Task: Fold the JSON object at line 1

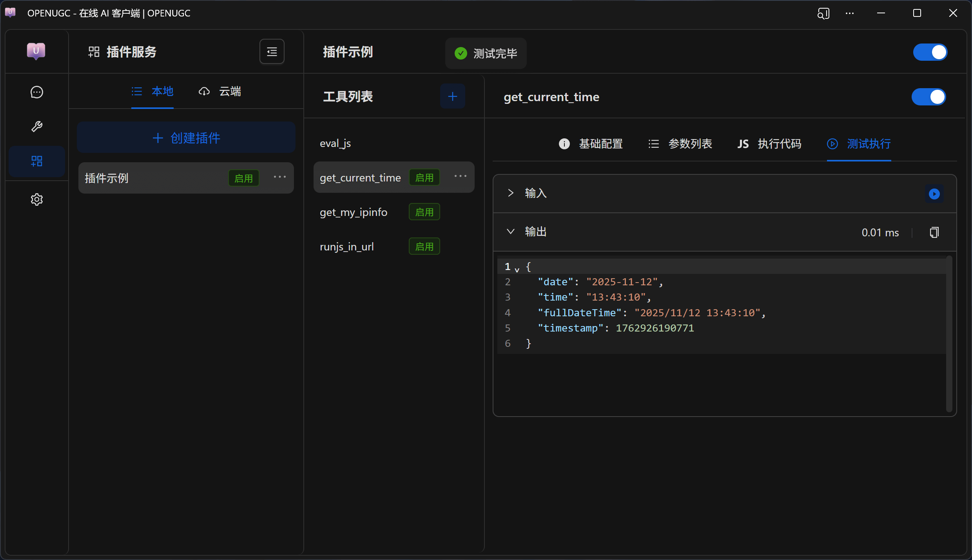Action: click(517, 270)
